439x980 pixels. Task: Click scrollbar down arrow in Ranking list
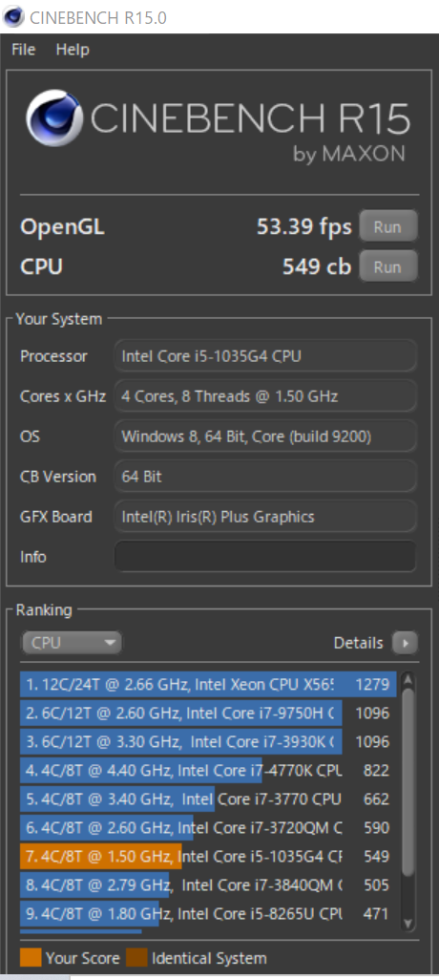pyautogui.click(x=408, y=923)
